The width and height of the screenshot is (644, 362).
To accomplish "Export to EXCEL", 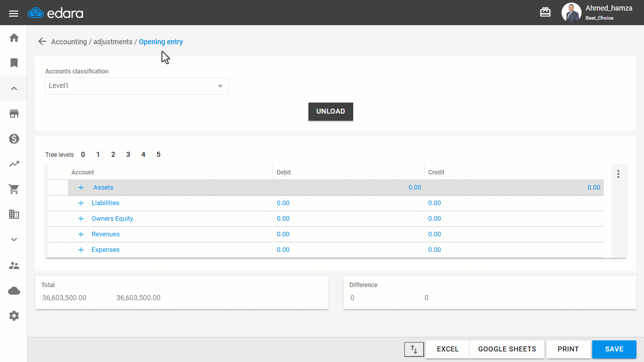I will (448, 349).
